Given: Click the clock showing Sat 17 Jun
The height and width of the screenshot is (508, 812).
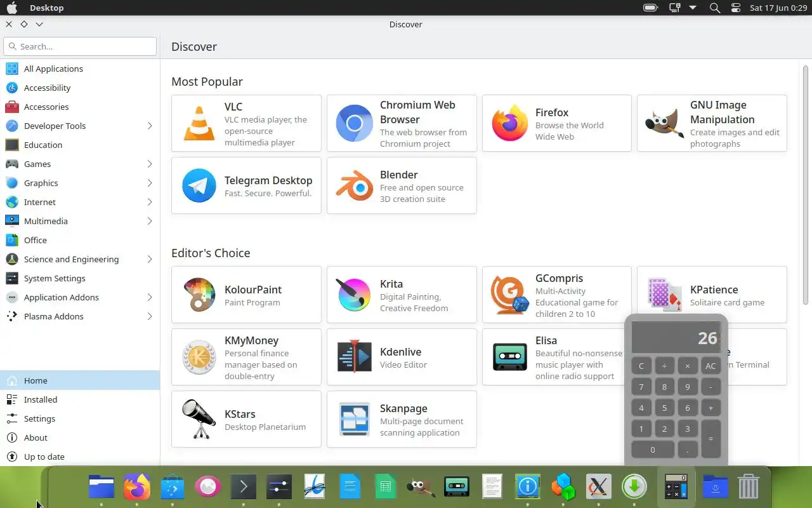Looking at the screenshot, I should pos(778,8).
